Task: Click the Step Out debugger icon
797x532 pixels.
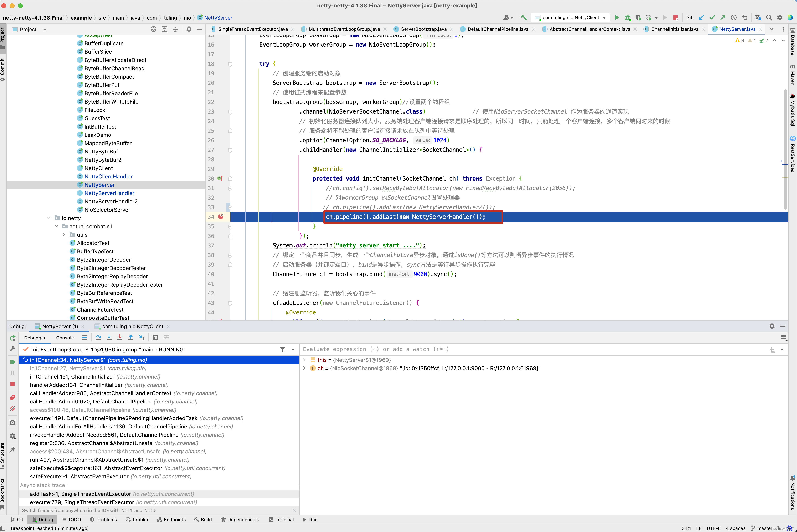Action: 131,337
